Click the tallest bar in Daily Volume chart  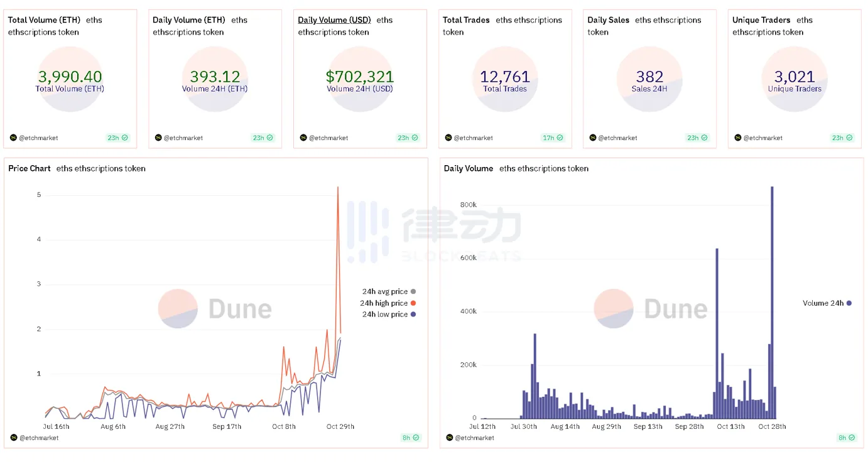point(772,301)
